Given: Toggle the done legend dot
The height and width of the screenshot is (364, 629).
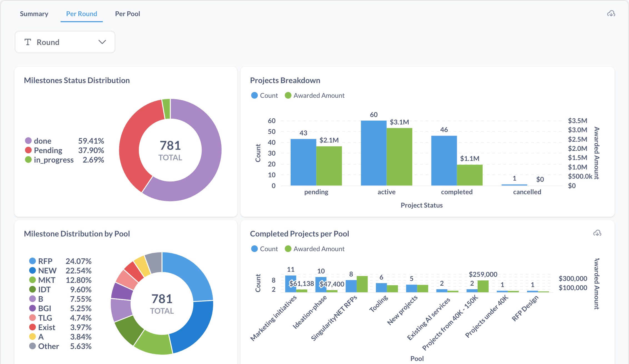Looking at the screenshot, I should coord(28,141).
